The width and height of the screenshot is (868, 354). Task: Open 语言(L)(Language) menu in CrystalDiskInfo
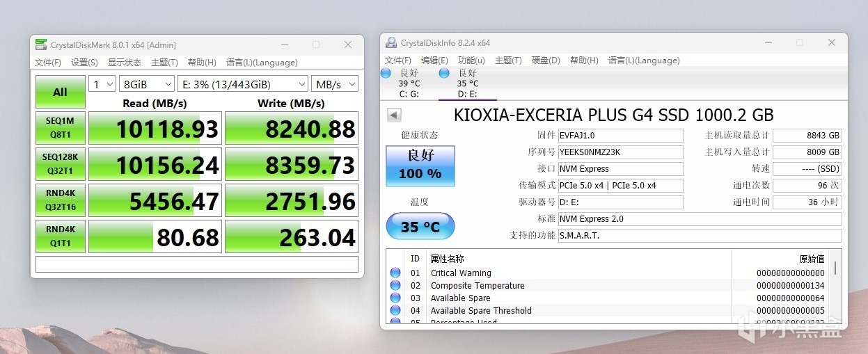pyautogui.click(x=644, y=61)
